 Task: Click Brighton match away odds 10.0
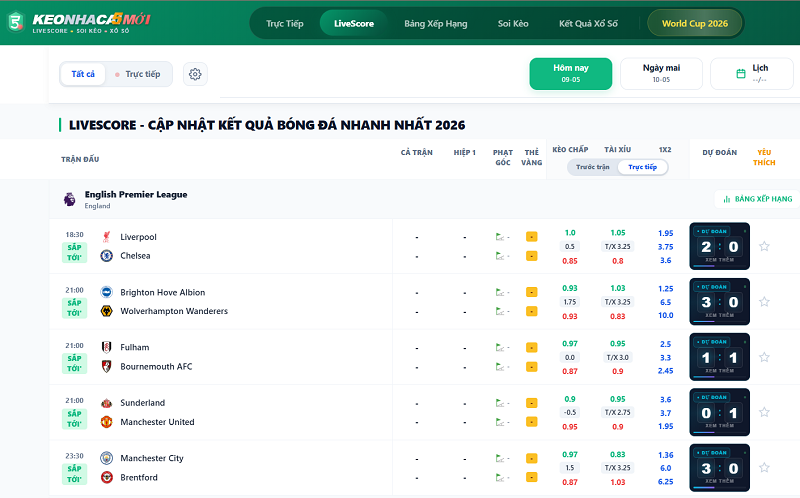coord(665,315)
